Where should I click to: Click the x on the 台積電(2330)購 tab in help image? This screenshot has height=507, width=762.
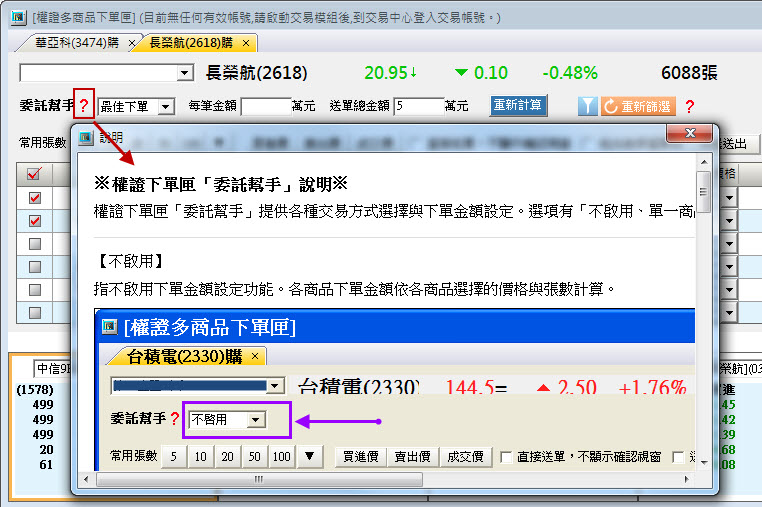(x=255, y=356)
